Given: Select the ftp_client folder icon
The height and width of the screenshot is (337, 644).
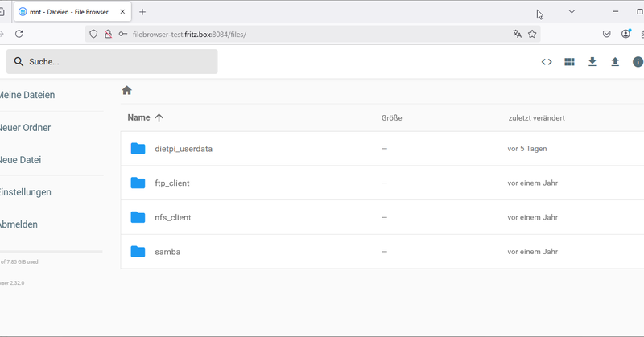Looking at the screenshot, I should [138, 183].
